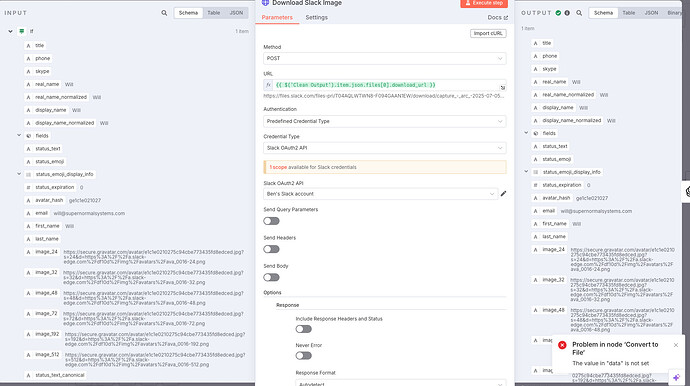Click the info icon next to OUTPUT
Image resolution: width=690 pixels, height=386 pixels.
tap(567, 13)
